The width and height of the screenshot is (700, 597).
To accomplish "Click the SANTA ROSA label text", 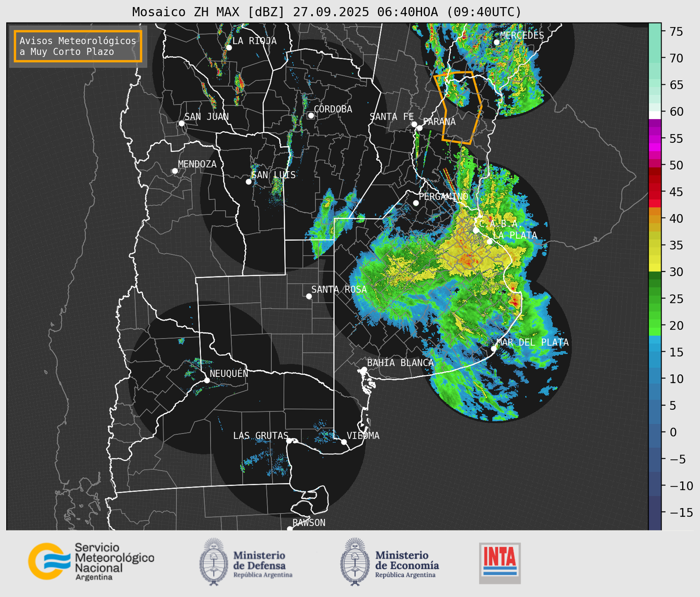I will pyautogui.click(x=339, y=289).
